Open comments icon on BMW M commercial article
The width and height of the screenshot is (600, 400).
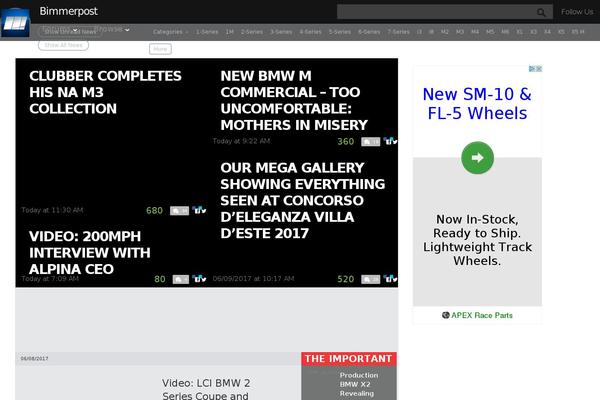click(370, 142)
